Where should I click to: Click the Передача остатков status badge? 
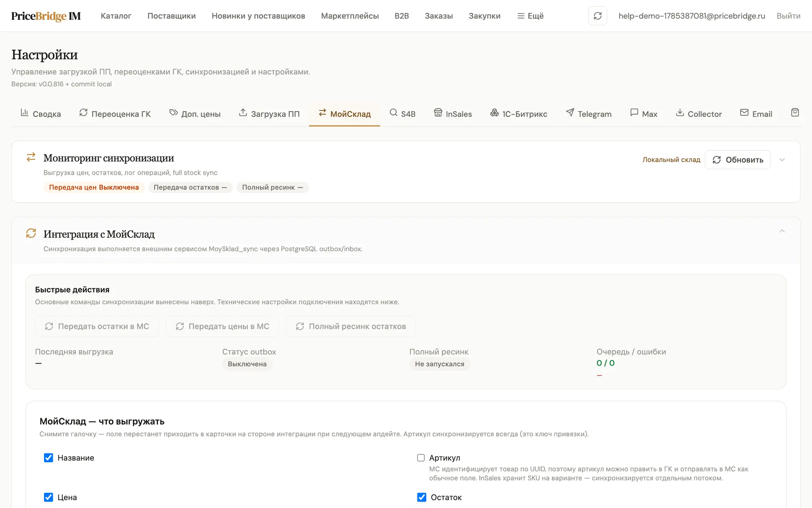click(190, 188)
